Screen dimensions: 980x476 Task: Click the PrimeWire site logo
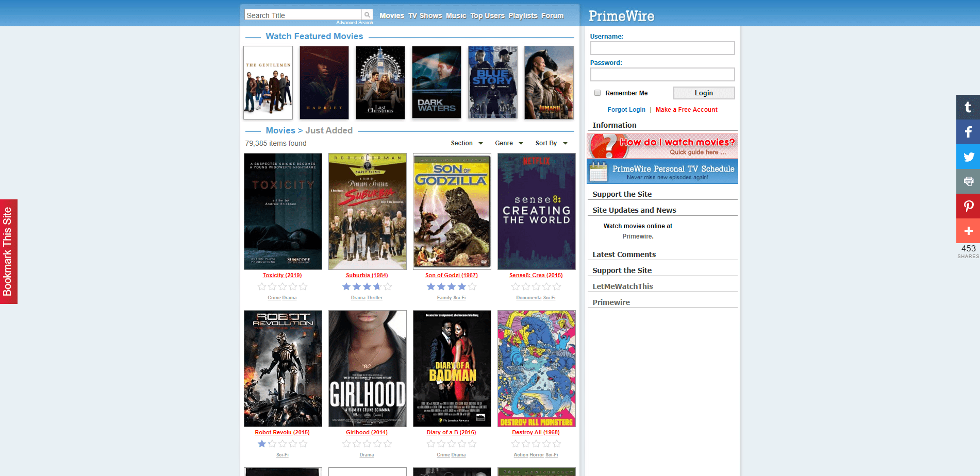(x=621, y=16)
